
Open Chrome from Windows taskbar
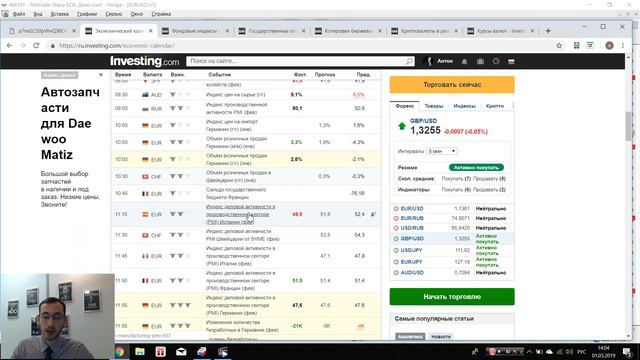120,351
